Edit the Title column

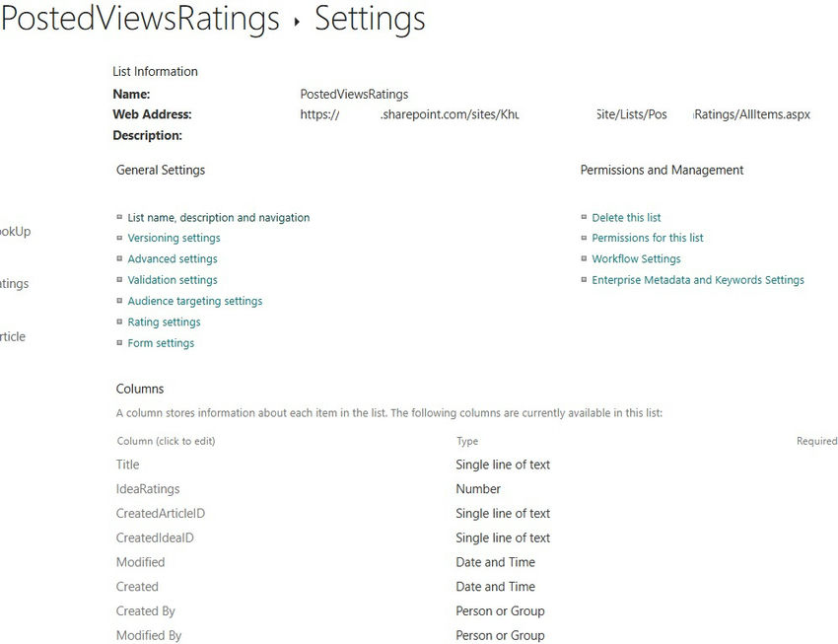pos(127,464)
